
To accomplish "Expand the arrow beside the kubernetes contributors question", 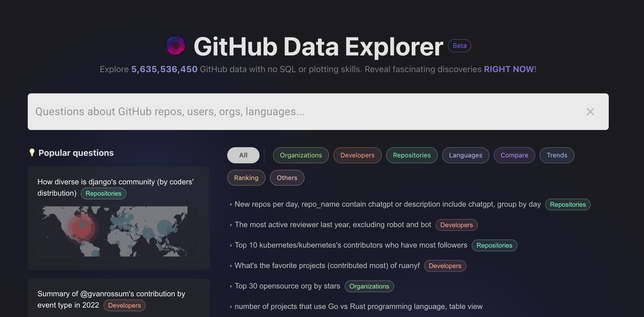I will point(231,245).
